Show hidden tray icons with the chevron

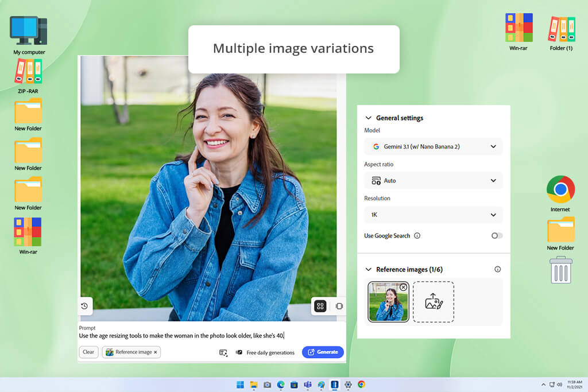(x=543, y=385)
